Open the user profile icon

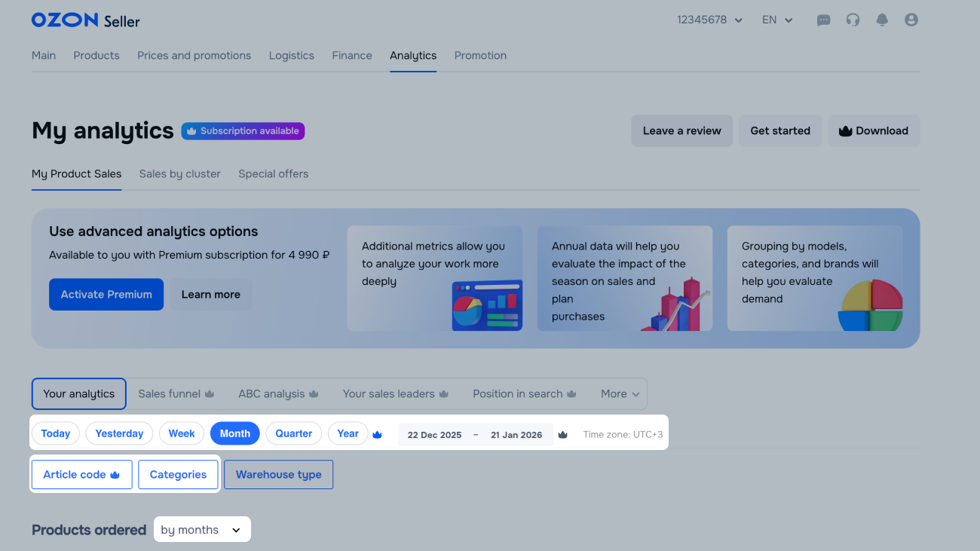click(x=911, y=20)
